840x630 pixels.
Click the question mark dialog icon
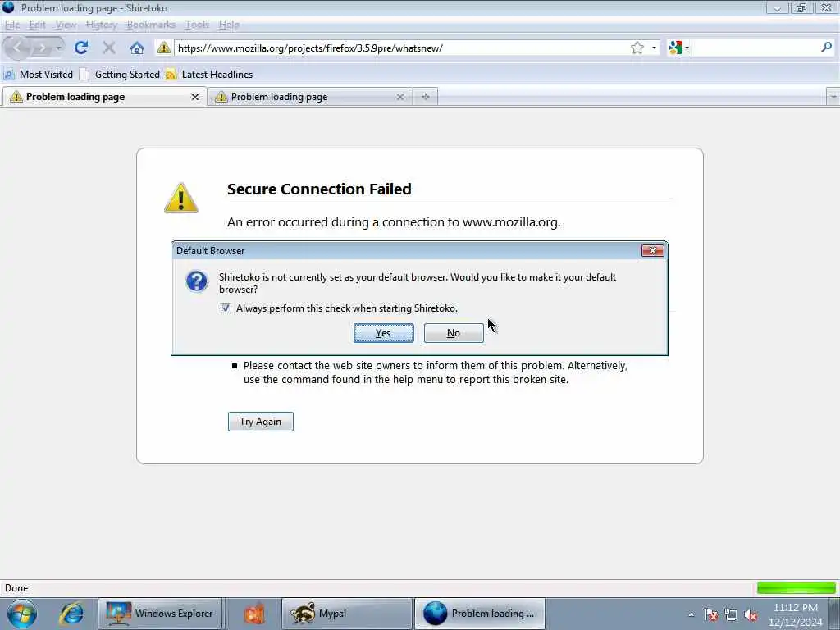coord(197,281)
